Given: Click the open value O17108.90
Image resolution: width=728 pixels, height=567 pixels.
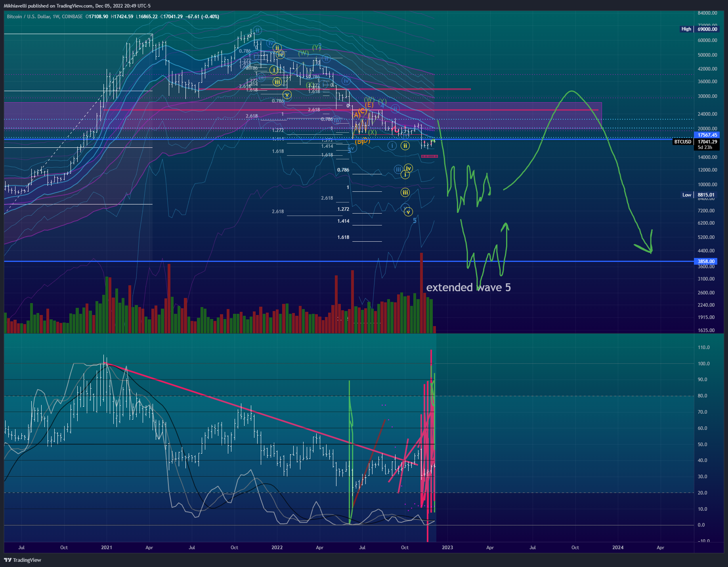Looking at the screenshot, I should (97, 17).
